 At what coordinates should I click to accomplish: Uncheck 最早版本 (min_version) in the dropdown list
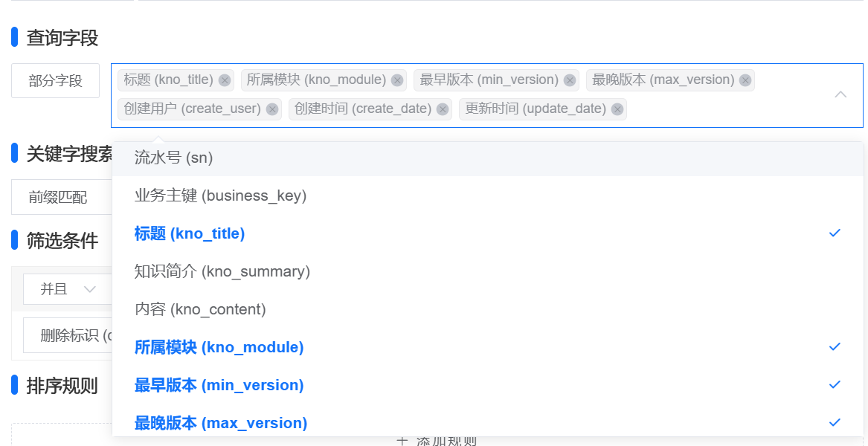[219, 385]
